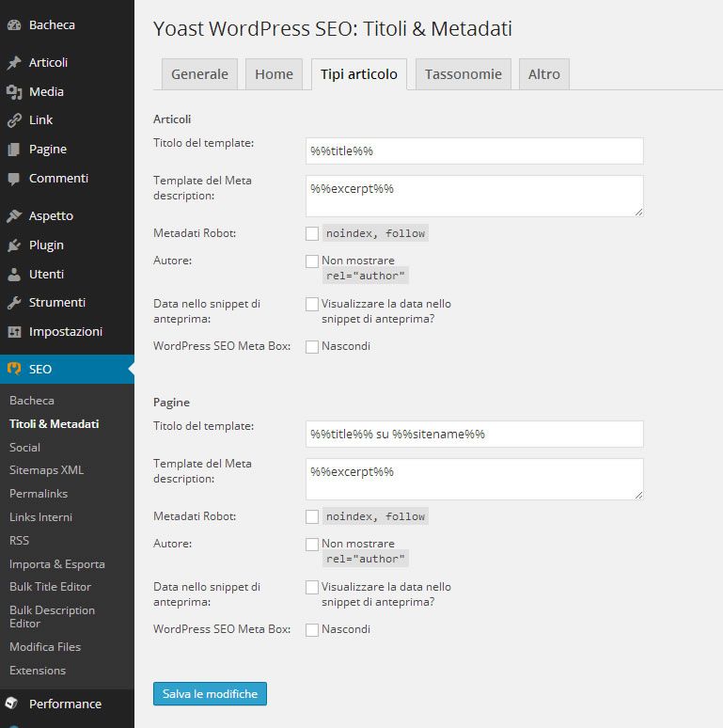Check Nascondi meta box for Articoli
This screenshot has height=728, width=723.
pyautogui.click(x=312, y=347)
